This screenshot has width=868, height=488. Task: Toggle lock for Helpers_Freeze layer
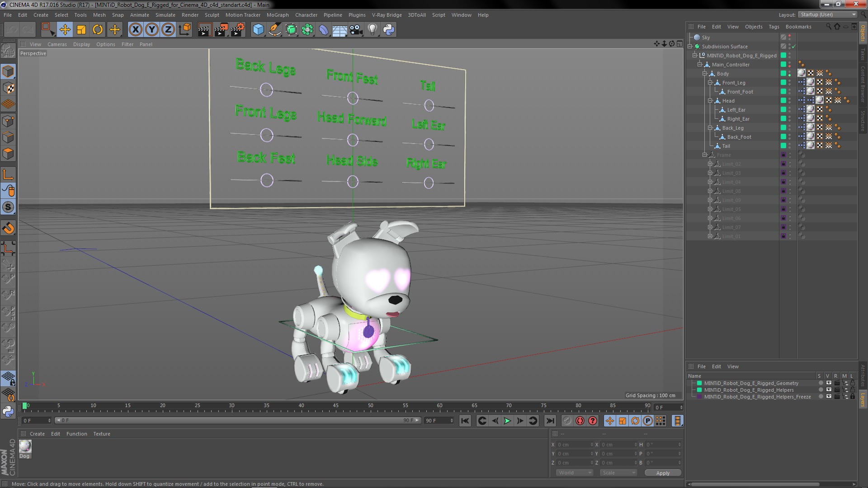coord(853,397)
